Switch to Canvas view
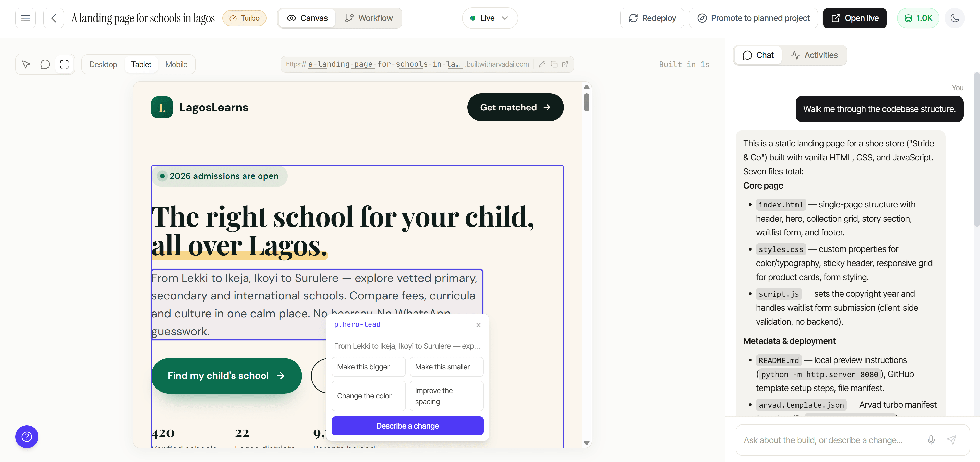Screen dimensions: 980x462 tap(307, 18)
